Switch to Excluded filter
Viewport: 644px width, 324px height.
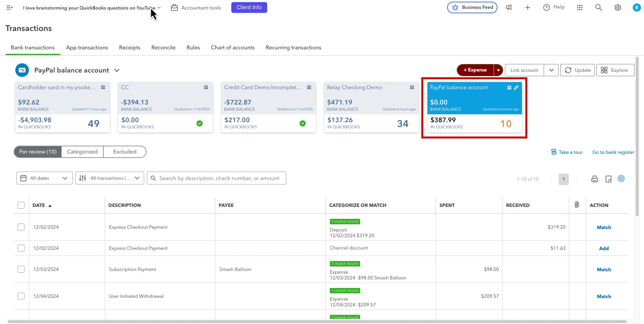(x=125, y=152)
